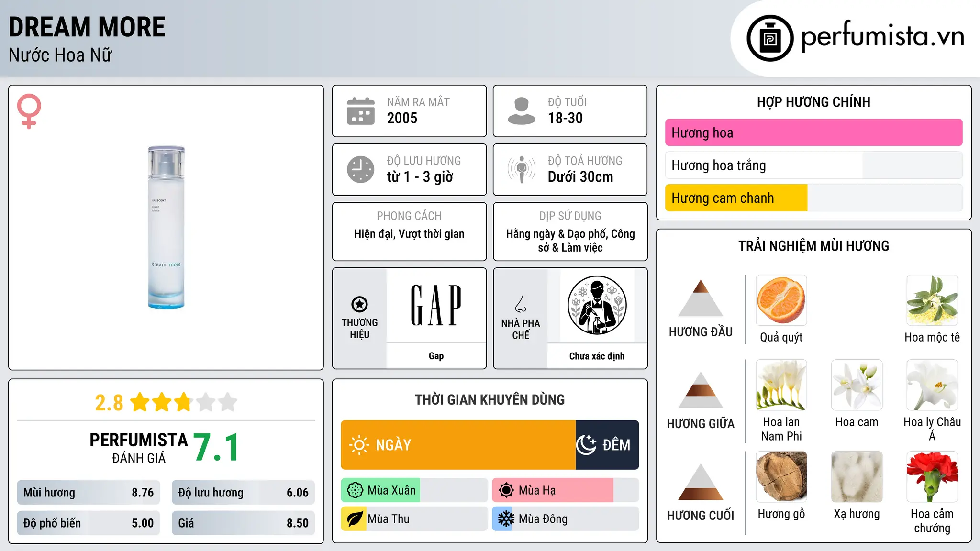
Task: Click the style text Hiện đại, Vượt thời gian
Action: (x=409, y=234)
